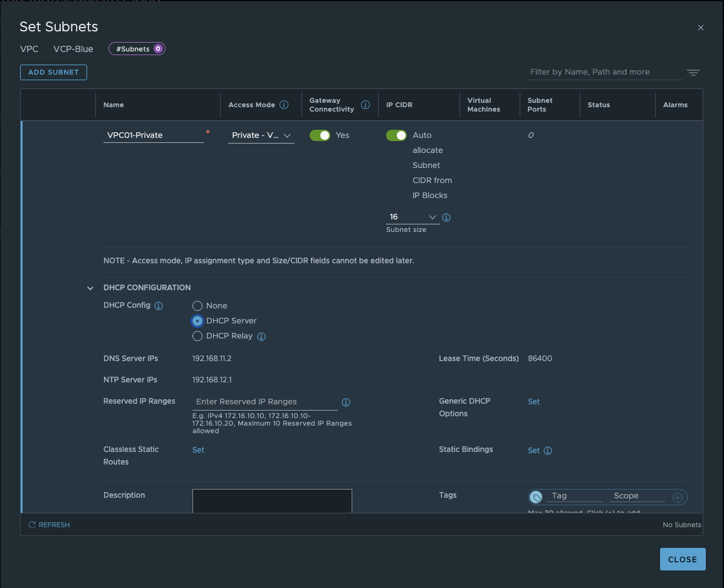Turn off the Auto allocate IP CIDR toggle

click(x=396, y=135)
